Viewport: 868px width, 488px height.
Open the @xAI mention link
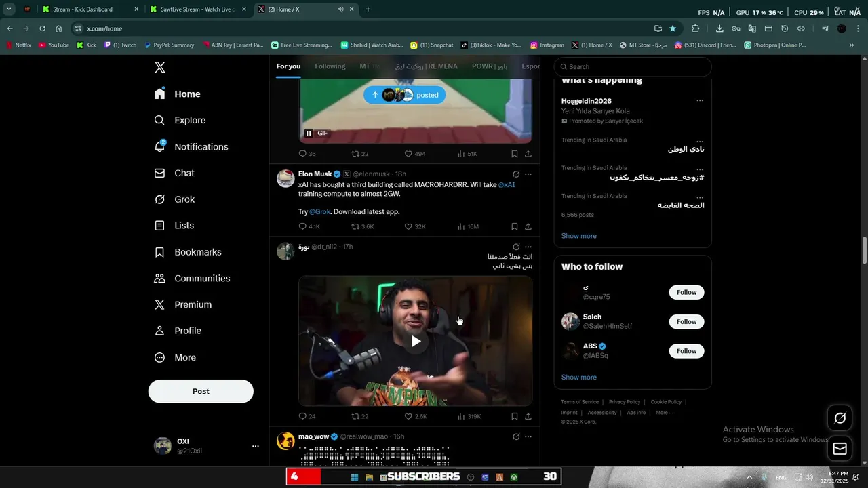[x=507, y=184]
